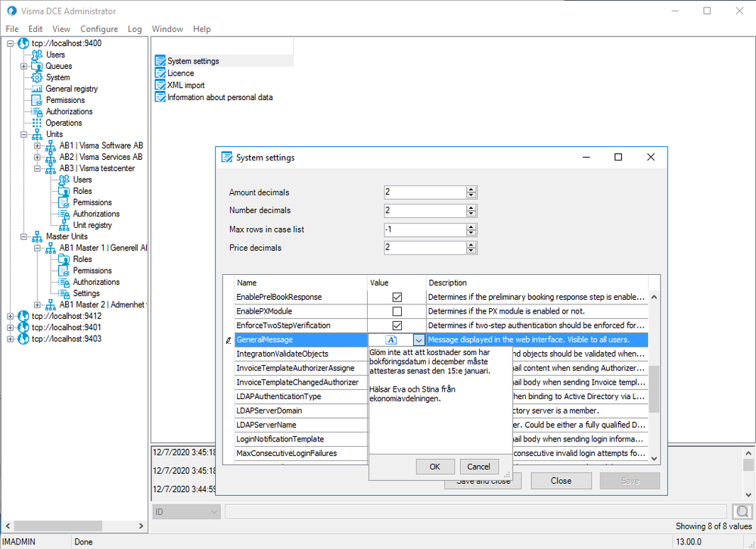The height and width of the screenshot is (549, 756).
Task: Click the search text field next to ID
Action: (475, 512)
